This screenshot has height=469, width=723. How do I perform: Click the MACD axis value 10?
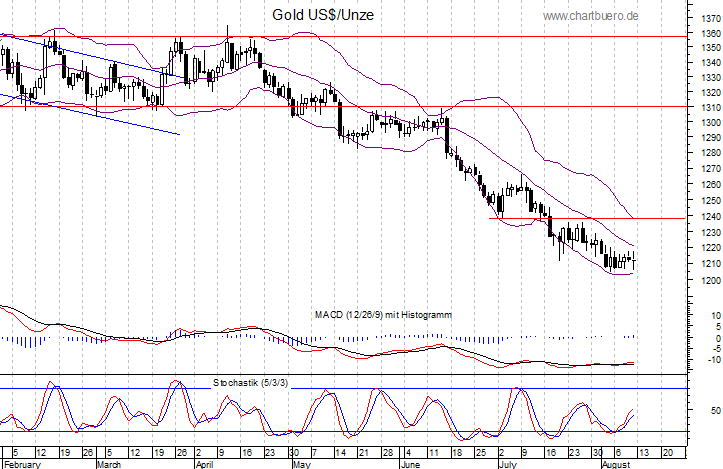tap(716, 316)
